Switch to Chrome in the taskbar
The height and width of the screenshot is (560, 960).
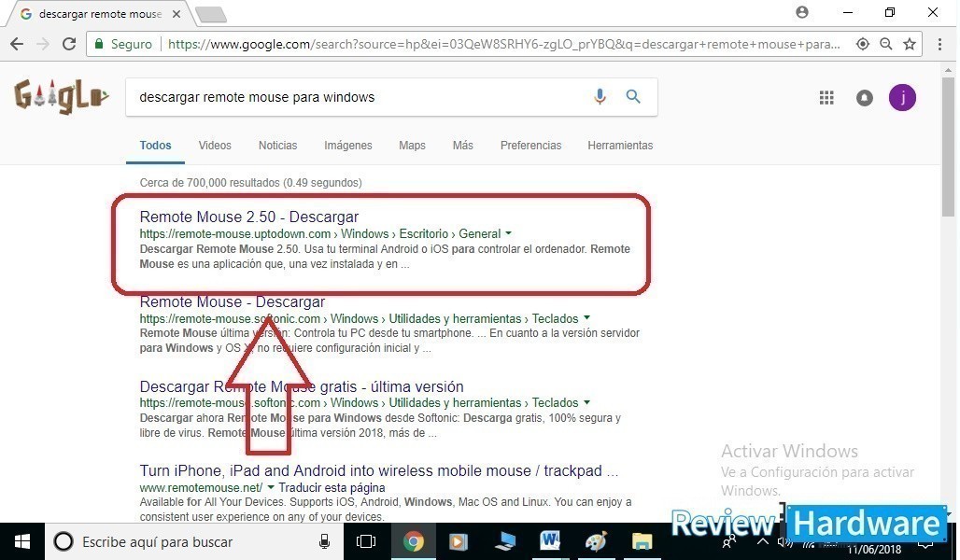point(414,541)
